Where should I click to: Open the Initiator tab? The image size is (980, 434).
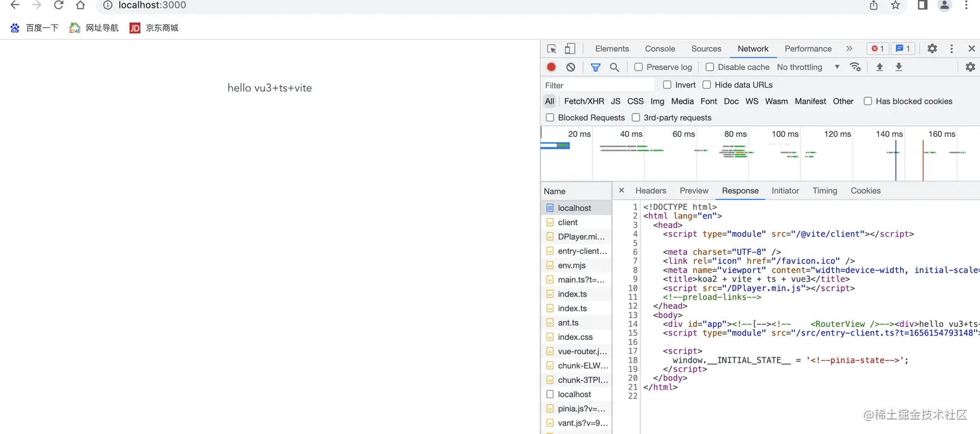tap(786, 191)
